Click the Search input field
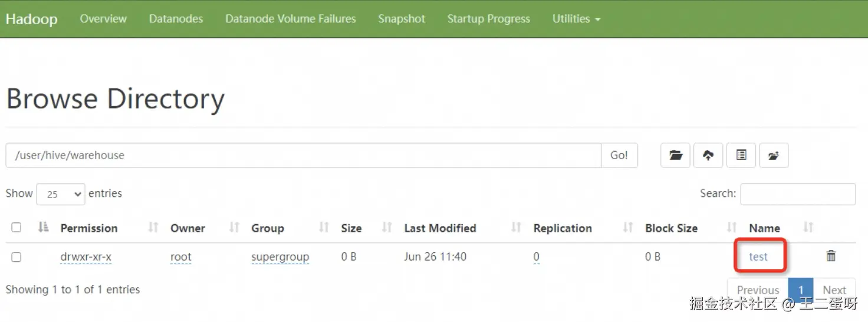868x322 pixels. click(x=797, y=194)
